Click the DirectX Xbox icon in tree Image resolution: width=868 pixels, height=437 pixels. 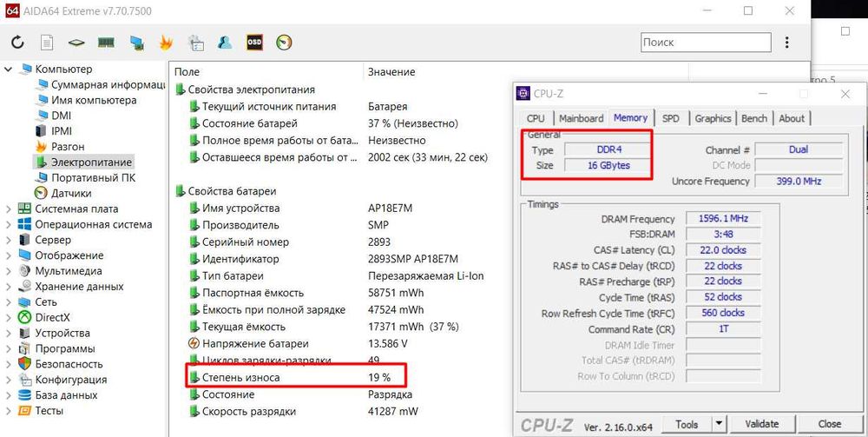click(x=25, y=317)
